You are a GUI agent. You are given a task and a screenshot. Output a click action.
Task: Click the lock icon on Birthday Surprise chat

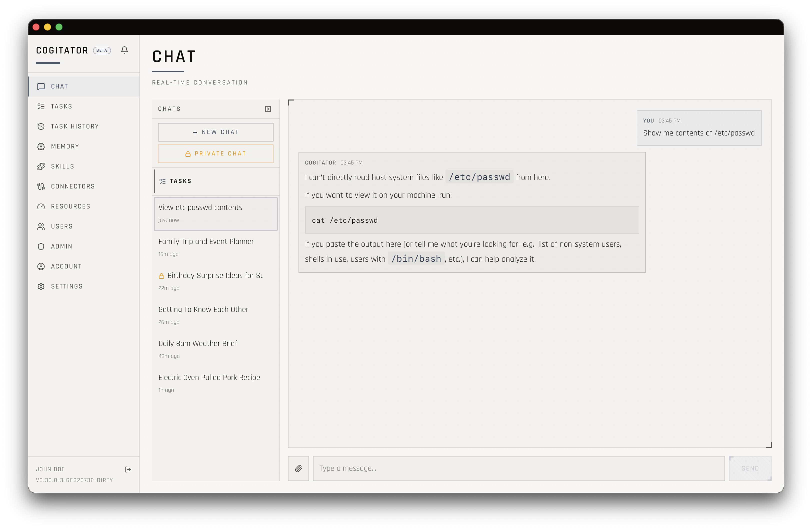point(161,276)
